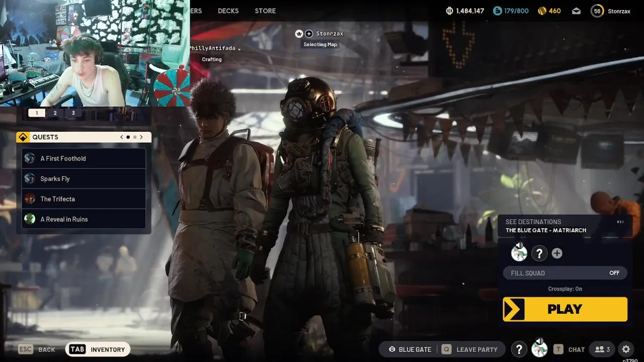Click the blue token currency icon
The width and height of the screenshot is (644, 362).
(x=498, y=11)
